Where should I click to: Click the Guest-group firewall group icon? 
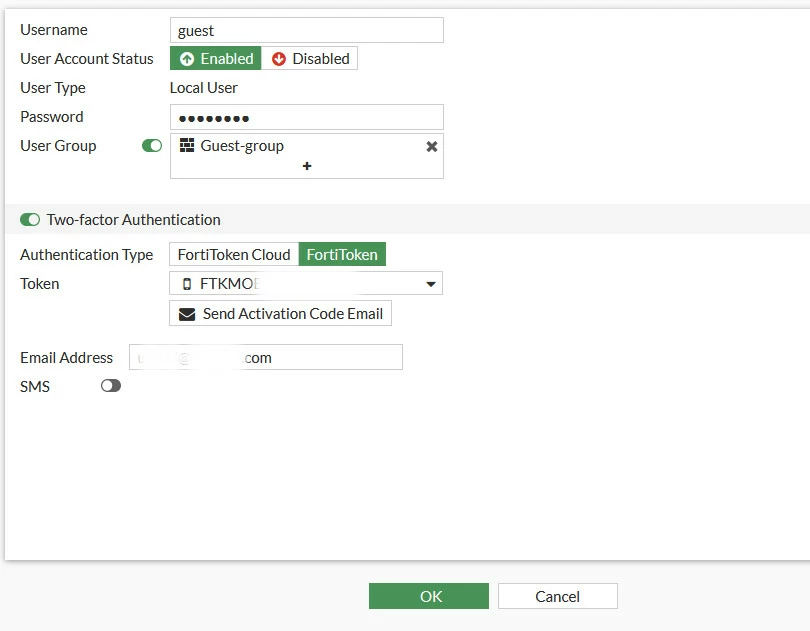[x=187, y=145]
